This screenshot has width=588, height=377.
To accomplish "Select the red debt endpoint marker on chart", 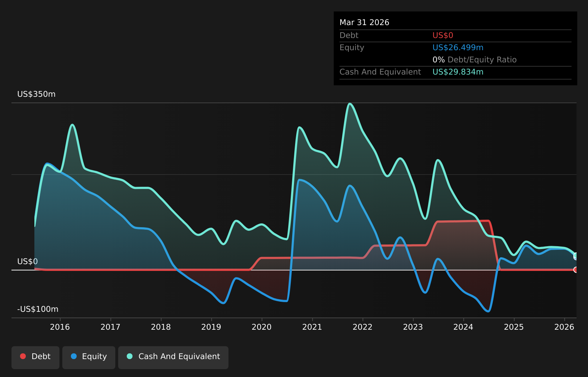I will point(576,269).
